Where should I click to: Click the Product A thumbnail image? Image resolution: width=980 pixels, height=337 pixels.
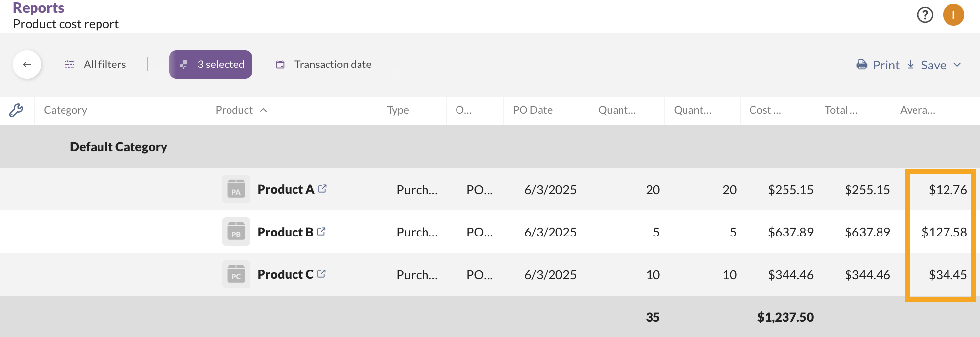236,189
